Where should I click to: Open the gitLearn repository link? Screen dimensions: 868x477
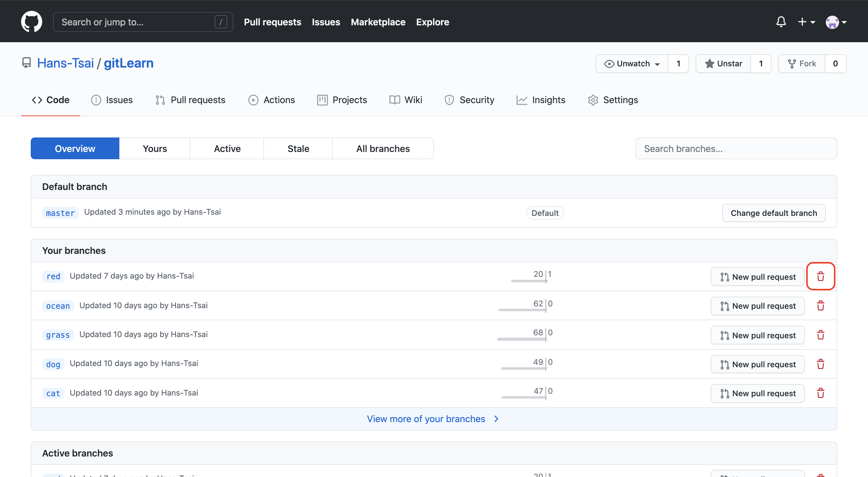(128, 63)
